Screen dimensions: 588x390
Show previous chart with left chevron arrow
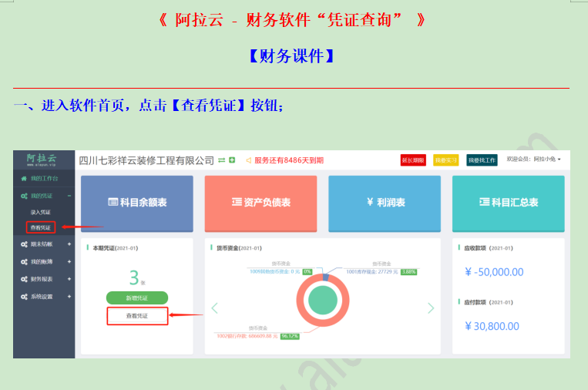coord(214,308)
